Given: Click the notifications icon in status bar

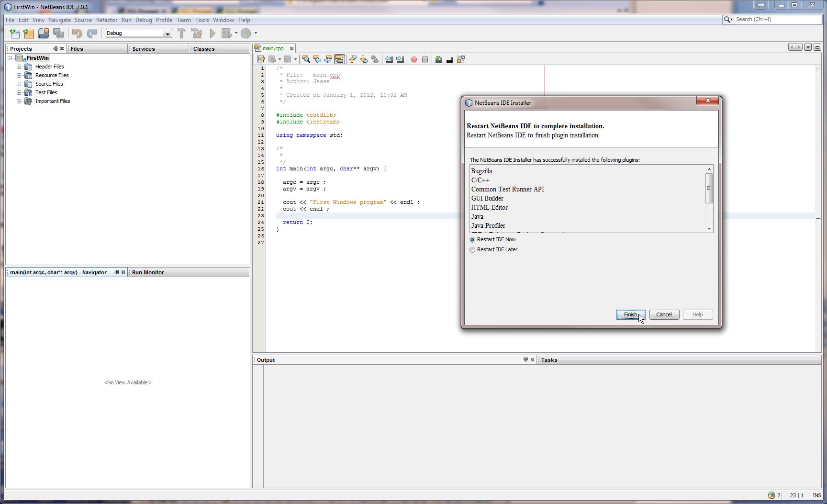Looking at the screenshot, I should point(771,495).
